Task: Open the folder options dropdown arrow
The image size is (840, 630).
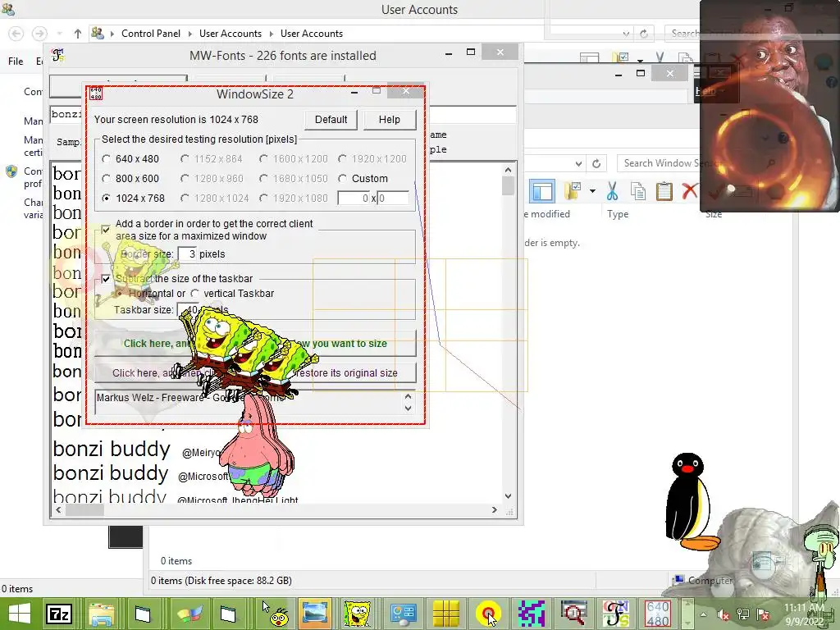Action: (592, 191)
